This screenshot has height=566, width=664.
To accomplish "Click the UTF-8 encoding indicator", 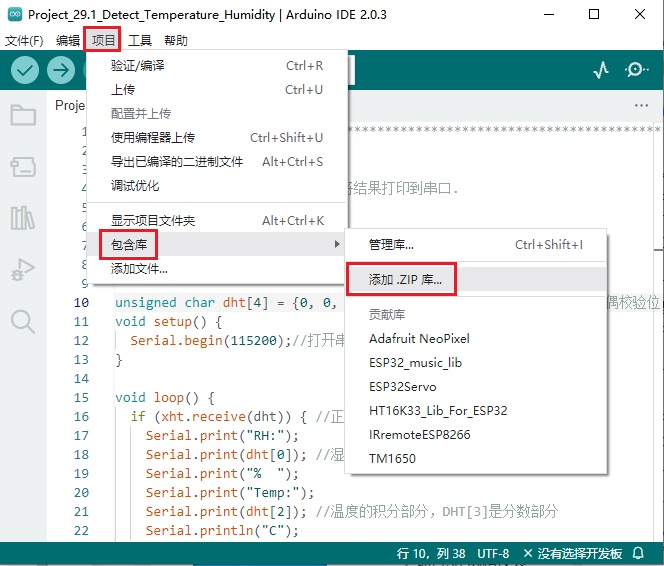I will pyautogui.click(x=493, y=553).
